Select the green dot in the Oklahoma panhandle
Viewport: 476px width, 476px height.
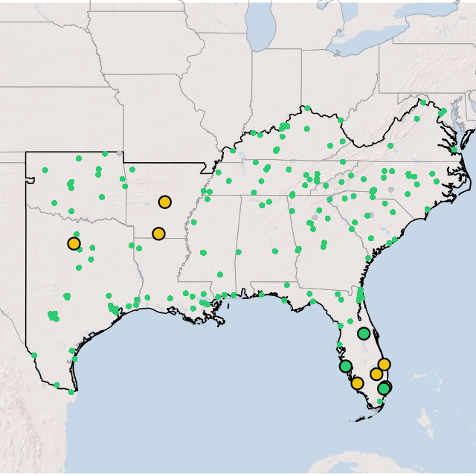click(x=45, y=170)
